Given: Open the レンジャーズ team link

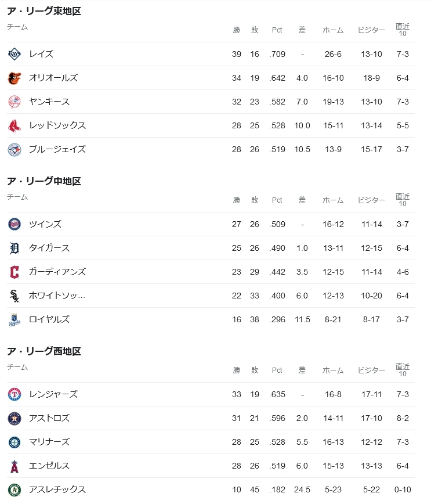Looking at the screenshot, I should 53,394.
